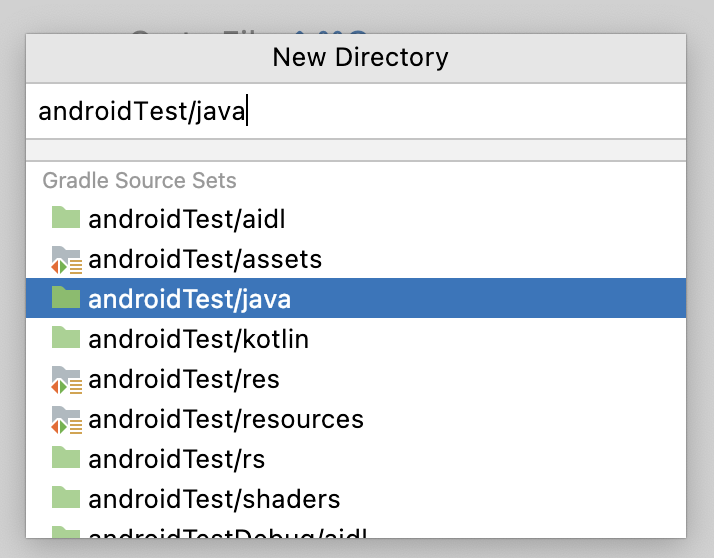Select the androidTest/java entry
Screen dimensions: 714x558
click(190, 299)
